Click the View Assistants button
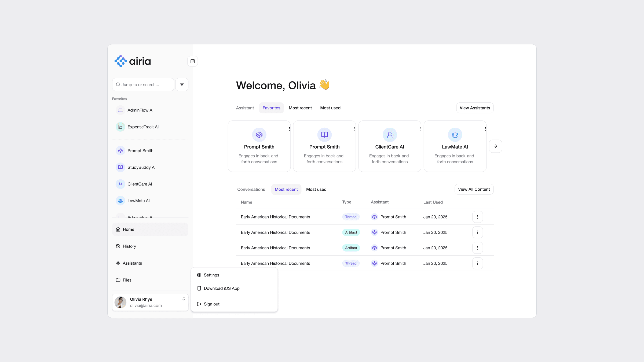The image size is (644, 362). coord(474,108)
